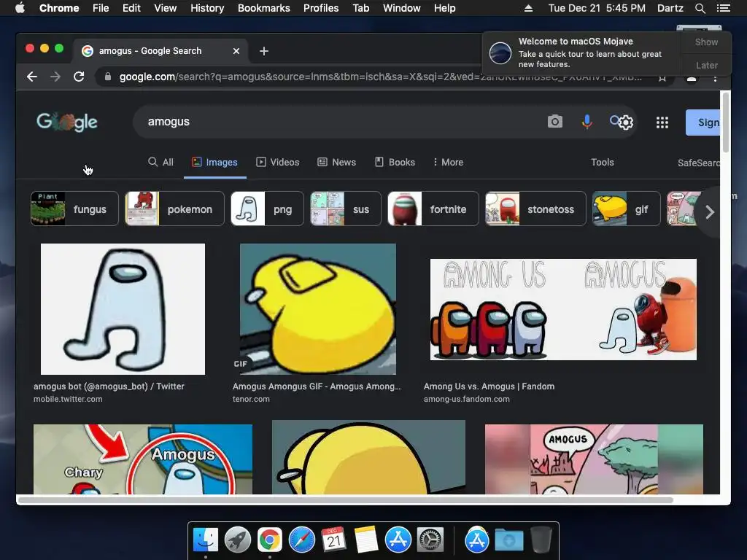Open Launchpad rocket in the dock

pos(238,540)
